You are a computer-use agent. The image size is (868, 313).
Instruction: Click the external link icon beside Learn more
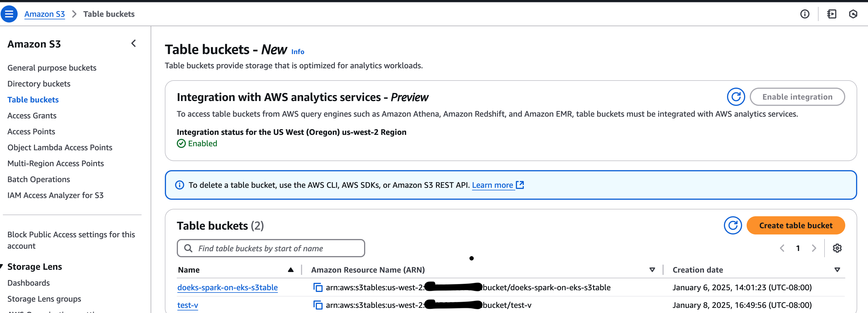(x=520, y=185)
